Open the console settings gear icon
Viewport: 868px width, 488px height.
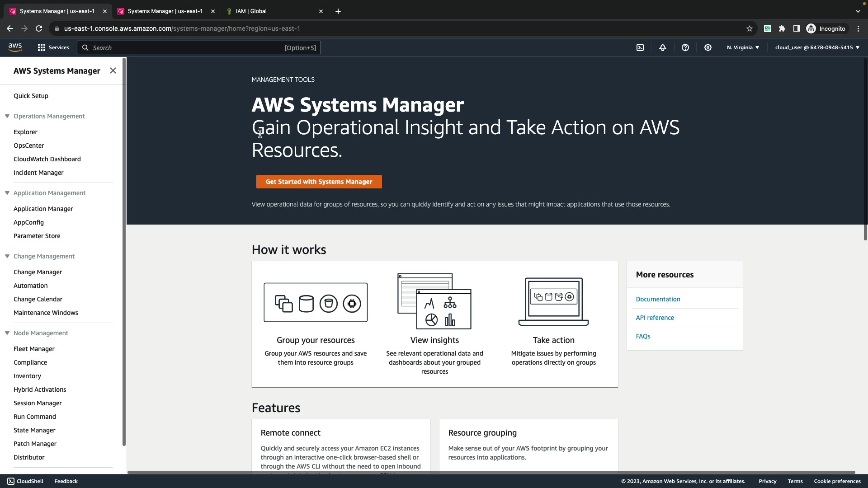point(708,47)
